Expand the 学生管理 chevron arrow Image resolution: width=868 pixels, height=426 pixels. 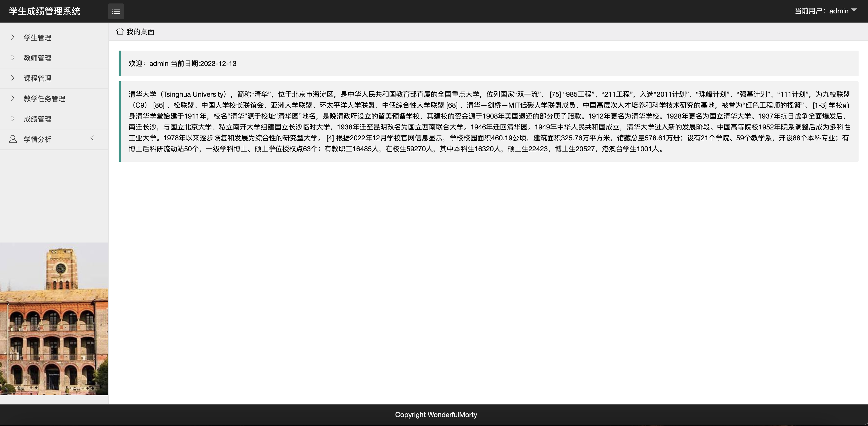click(x=13, y=37)
